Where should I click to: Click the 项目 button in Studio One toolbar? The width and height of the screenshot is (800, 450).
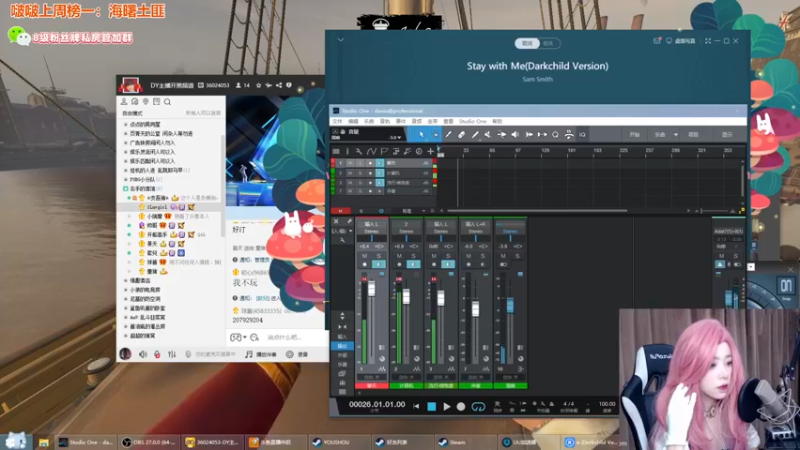693,135
